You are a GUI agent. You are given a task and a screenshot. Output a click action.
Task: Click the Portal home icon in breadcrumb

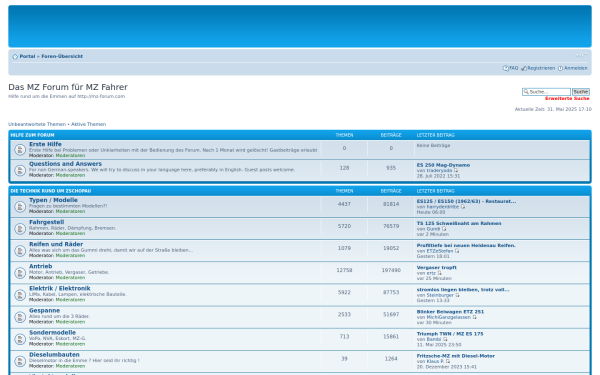point(15,57)
